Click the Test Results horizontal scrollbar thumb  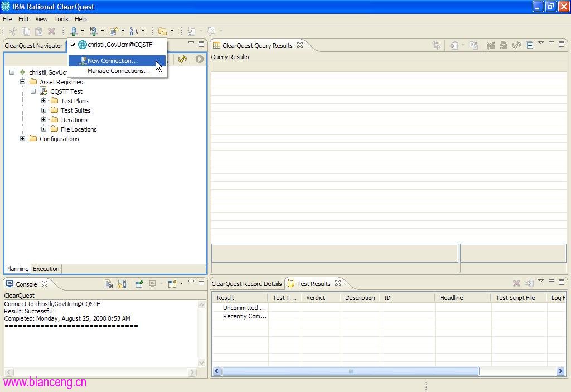pyautogui.click(x=350, y=371)
